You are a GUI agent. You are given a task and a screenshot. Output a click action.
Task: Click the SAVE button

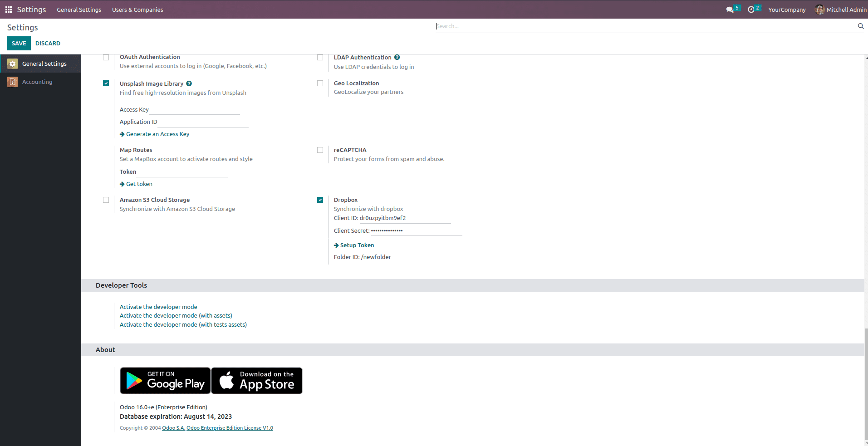pos(19,43)
